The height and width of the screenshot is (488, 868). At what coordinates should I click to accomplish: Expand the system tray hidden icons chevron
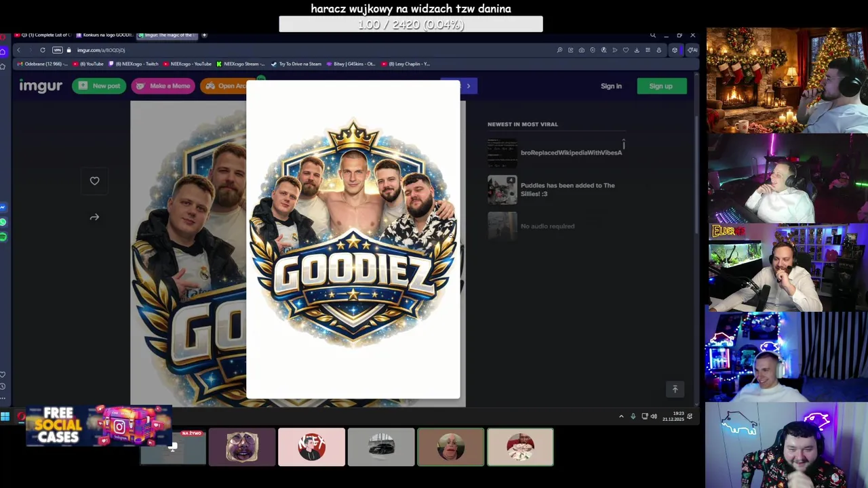click(621, 416)
